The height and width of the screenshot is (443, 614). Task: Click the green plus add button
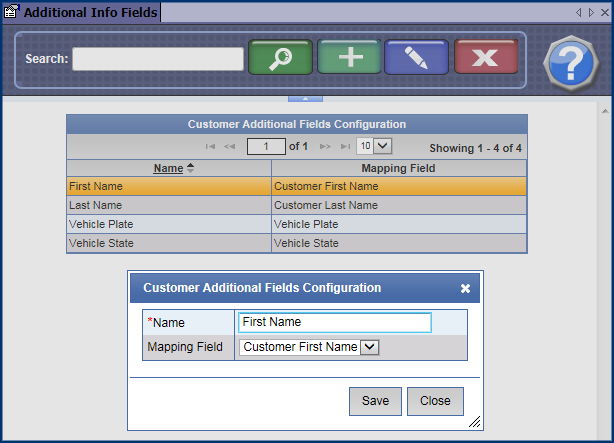coord(350,58)
